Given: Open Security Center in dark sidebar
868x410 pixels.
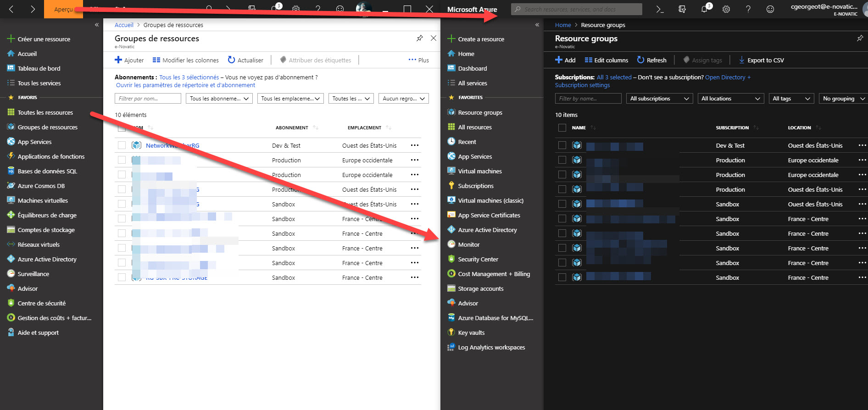Looking at the screenshot, I should (478, 259).
